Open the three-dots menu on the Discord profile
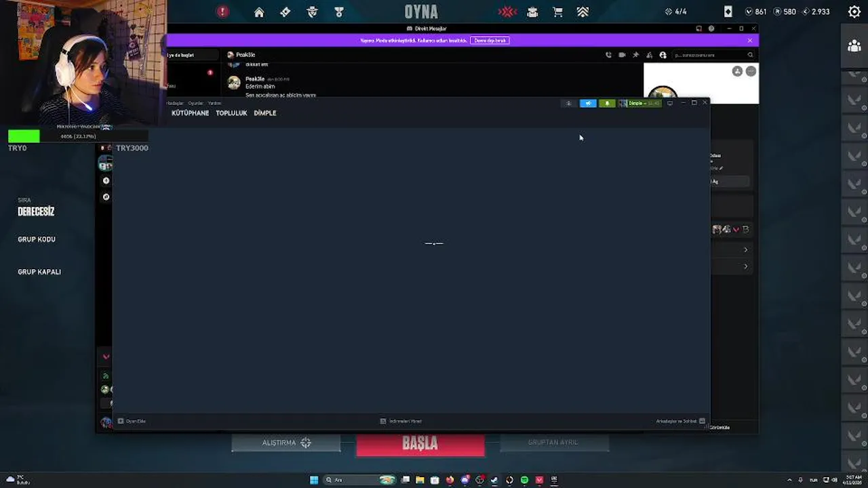This screenshot has width=868, height=488. click(751, 71)
